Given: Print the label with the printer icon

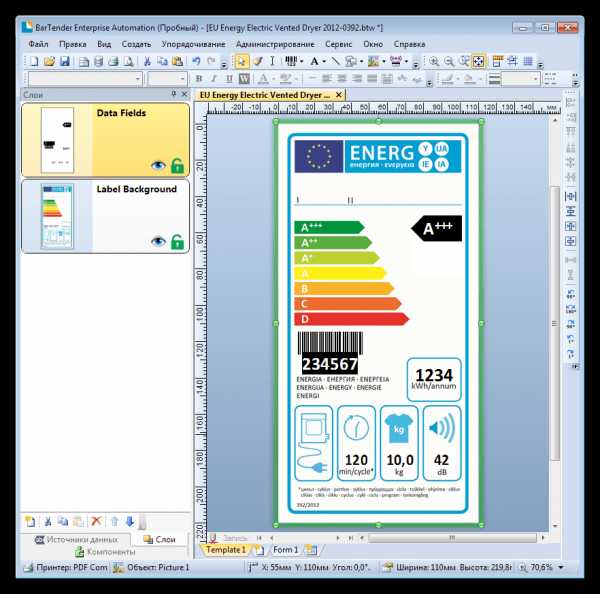Looking at the screenshot, I should coord(113,61).
